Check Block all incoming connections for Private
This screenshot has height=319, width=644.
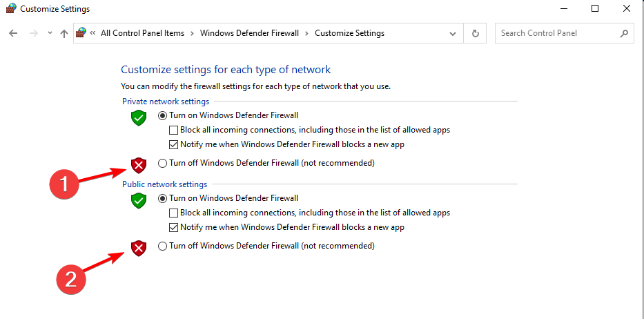[174, 130]
